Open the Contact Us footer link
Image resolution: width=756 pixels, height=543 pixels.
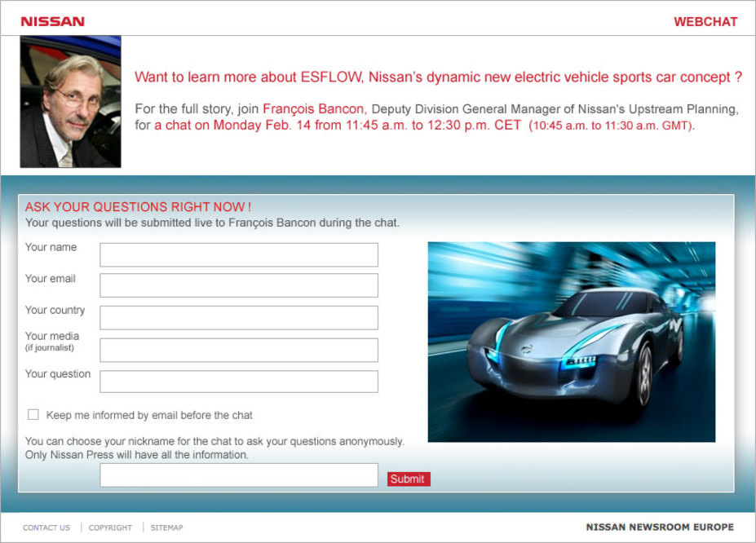tap(46, 528)
